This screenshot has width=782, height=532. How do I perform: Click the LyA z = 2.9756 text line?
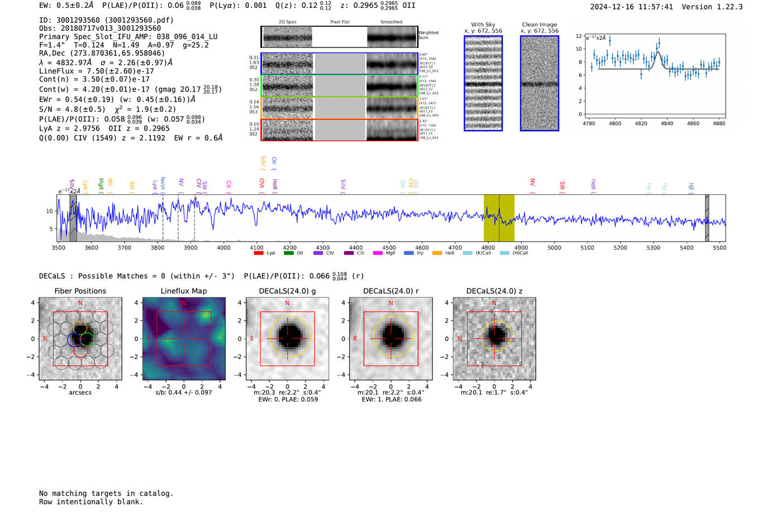pyautogui.click(x=104, y=128)
